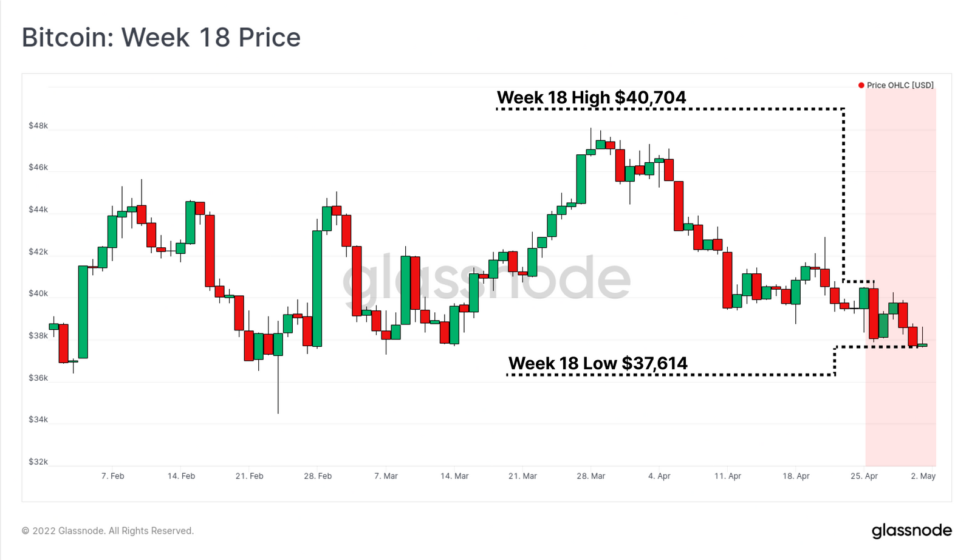Click the $36k price axis label
The width and height of the screenshot is (972, 560).
(x=38, y=378)
